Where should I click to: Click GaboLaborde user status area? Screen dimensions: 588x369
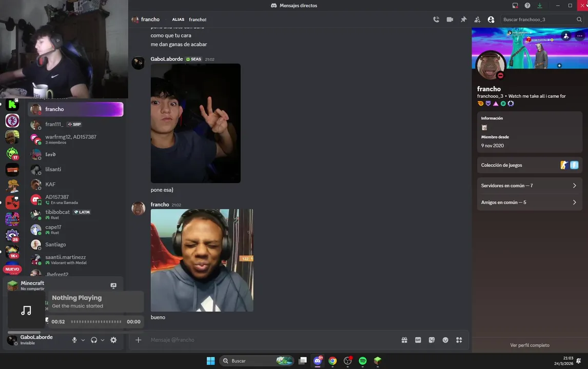pyautogui.click(x=32, y=340)
